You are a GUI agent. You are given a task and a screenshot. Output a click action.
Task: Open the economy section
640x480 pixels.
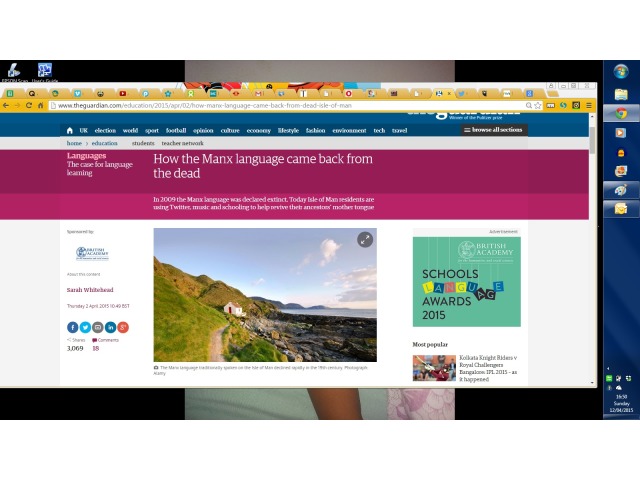pyautogui.click(x=259, y=131)
